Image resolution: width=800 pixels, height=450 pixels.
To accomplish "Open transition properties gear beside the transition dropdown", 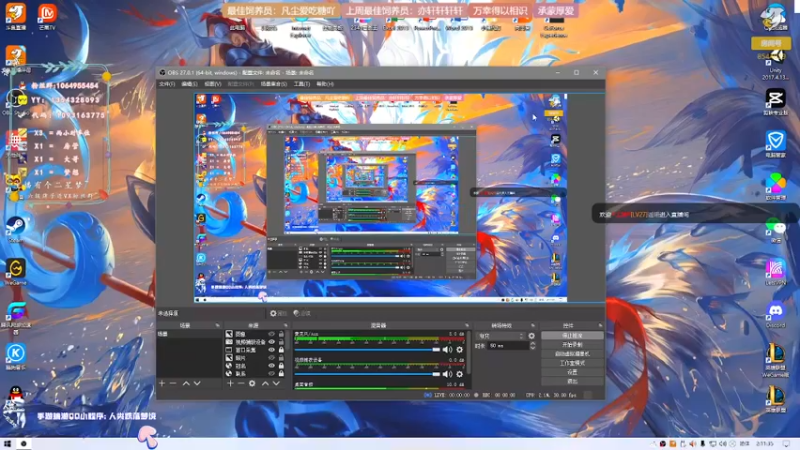I will click(x=532, y=336).
